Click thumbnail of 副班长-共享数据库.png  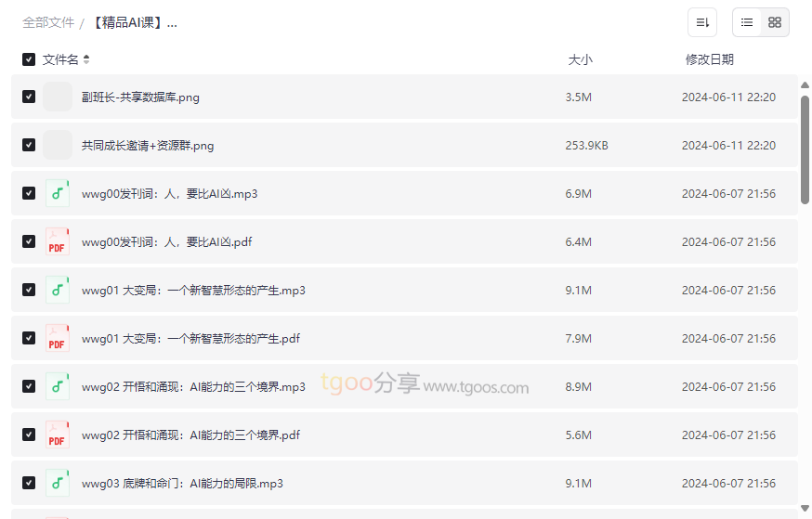pos(58,97)
